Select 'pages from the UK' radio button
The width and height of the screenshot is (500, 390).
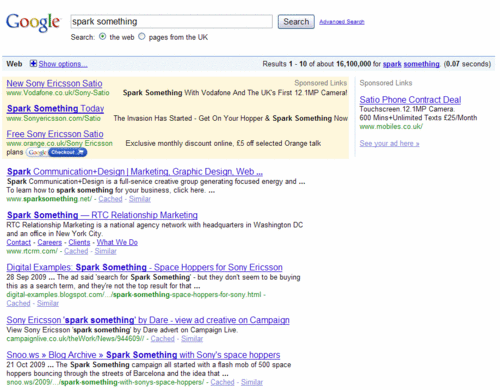coord(142,36)
